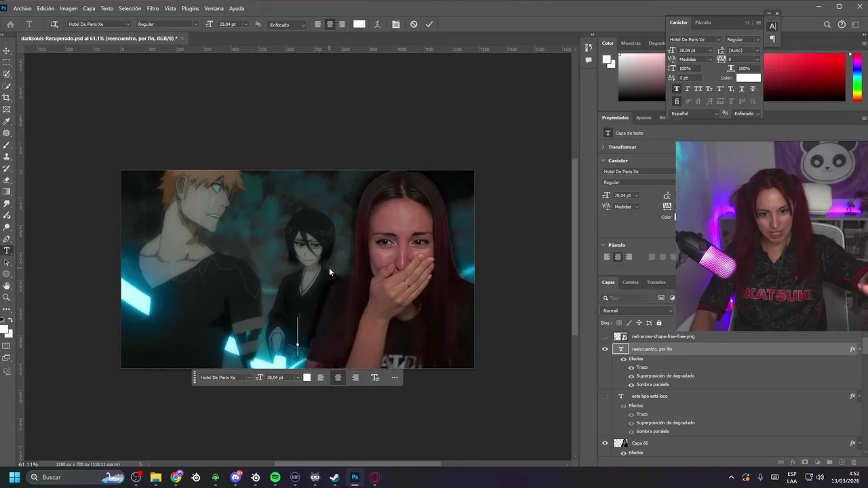Select the Crop tool
Viewport: 868px width, 488px height.
coord(7,98)
